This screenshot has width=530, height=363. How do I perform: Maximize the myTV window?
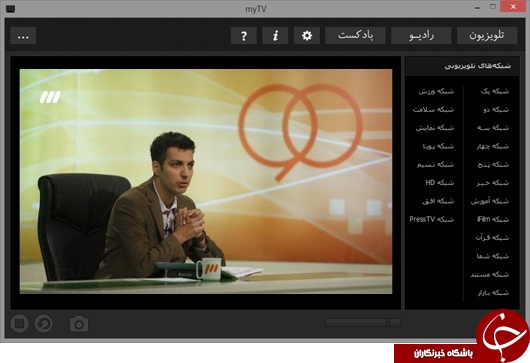(493, 7)
